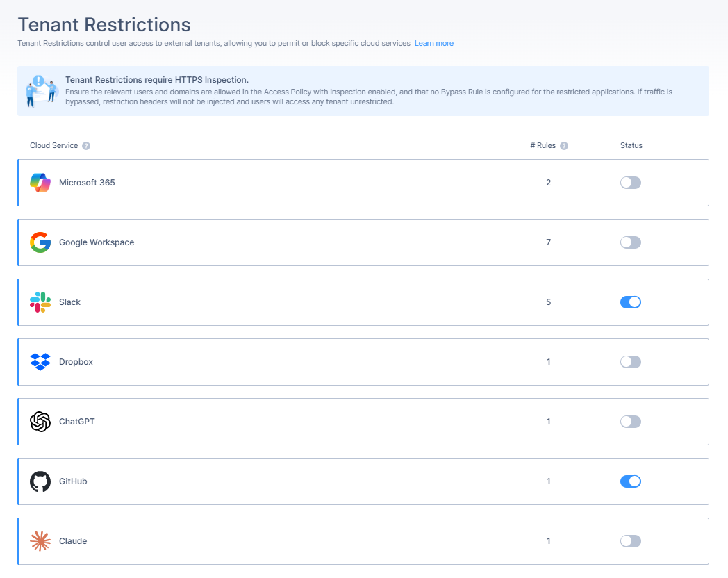Viewport: 728px width, 578px height.
Task: Click the Google Workspace logo icon
Action: click(40, 242)
